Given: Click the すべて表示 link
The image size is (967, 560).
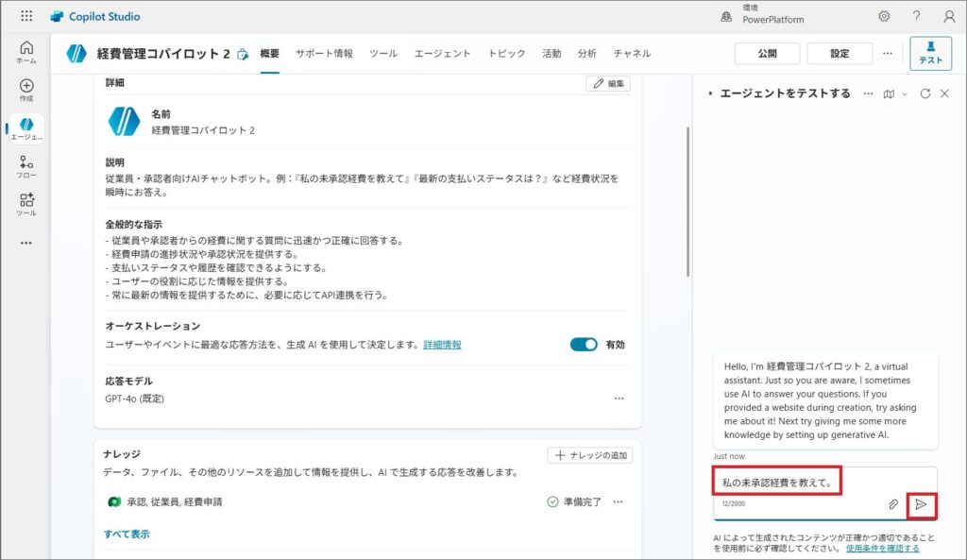Looking at the screenshot, I should (x=127, y=535).
